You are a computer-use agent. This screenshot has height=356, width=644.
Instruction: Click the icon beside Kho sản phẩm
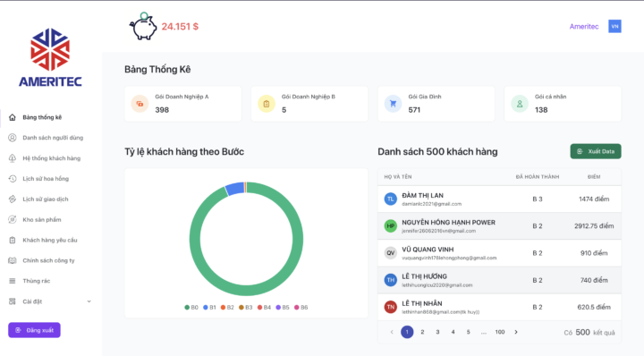click(13, 220)
